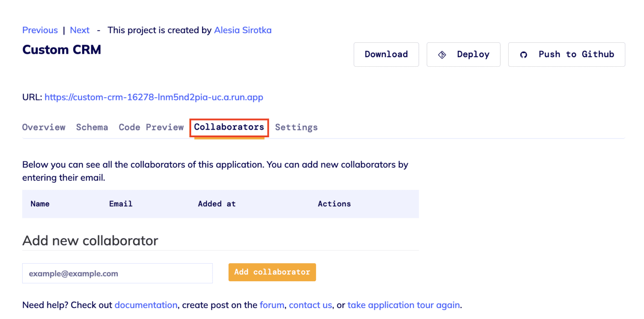Image resolution: width=644 pixels, height=319 pixels.
Task: Click the contact us link
Action: 310,305
